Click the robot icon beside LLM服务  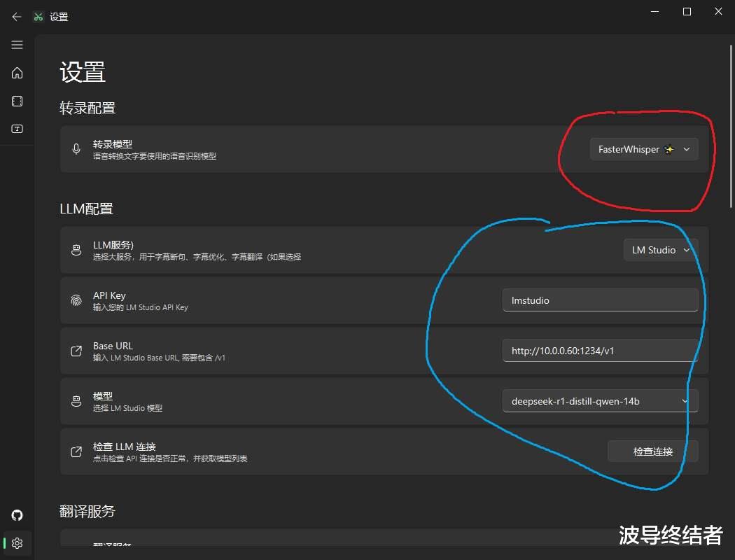76,250
